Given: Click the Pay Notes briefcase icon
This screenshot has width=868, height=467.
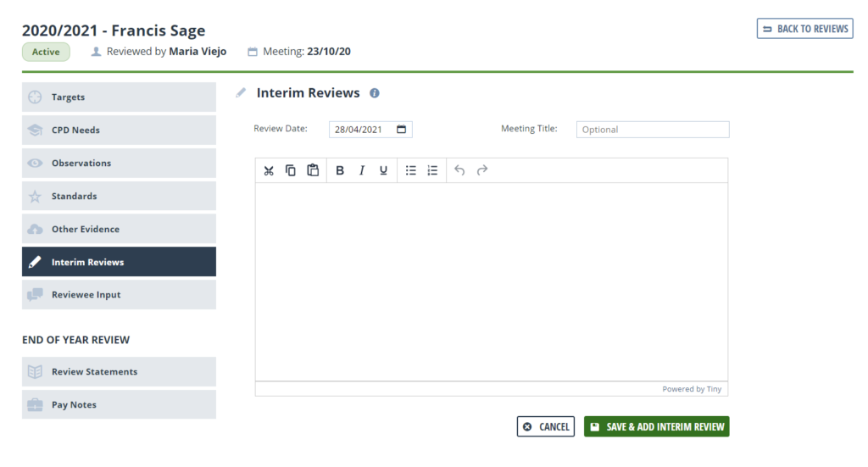Looking at the screenshot, I should point(35,404).
